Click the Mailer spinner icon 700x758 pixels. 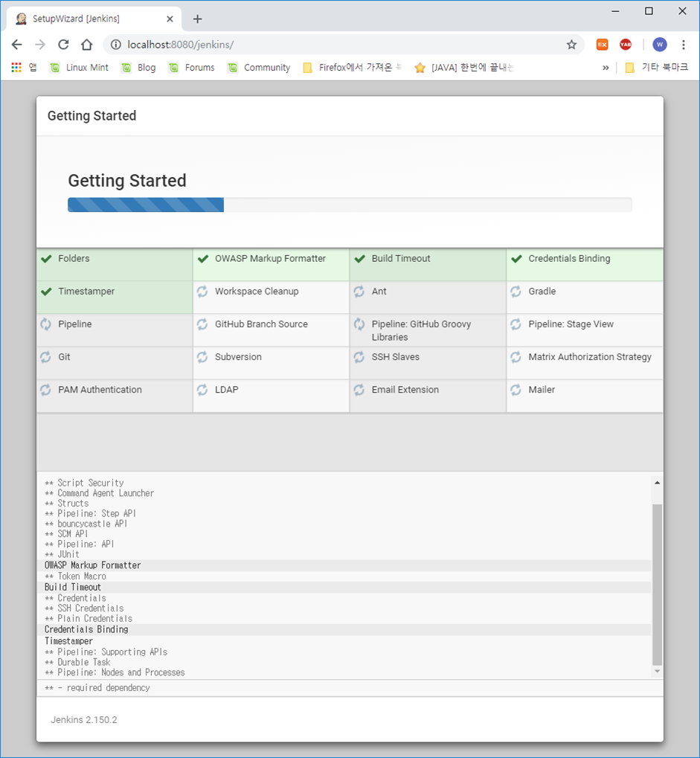click(516, 390)
